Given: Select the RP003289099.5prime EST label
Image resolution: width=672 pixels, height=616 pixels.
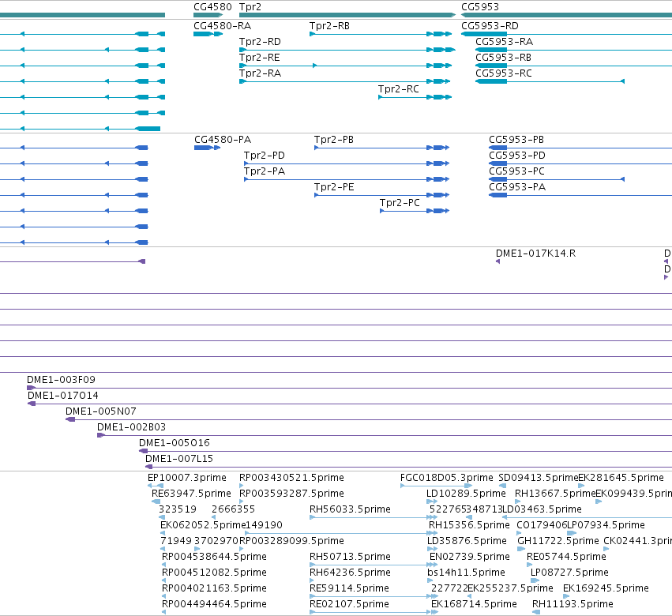Looking at the screenshot, I should 291,541.
